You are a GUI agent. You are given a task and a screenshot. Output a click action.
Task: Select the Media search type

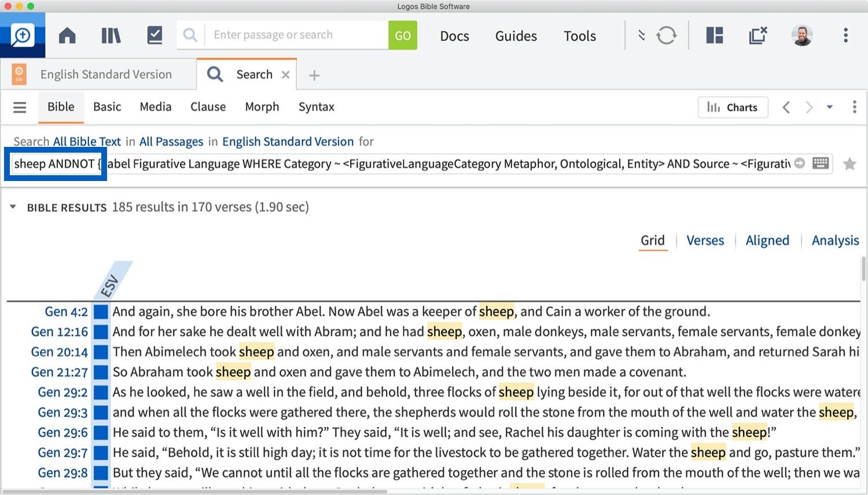tap(156, 107)
